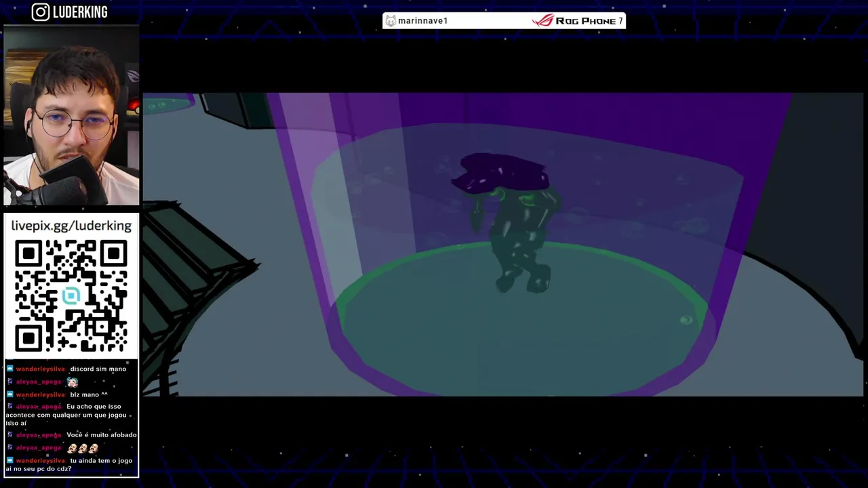Click badge beside 'Você é muito afobado'

[x=9, y=434]
